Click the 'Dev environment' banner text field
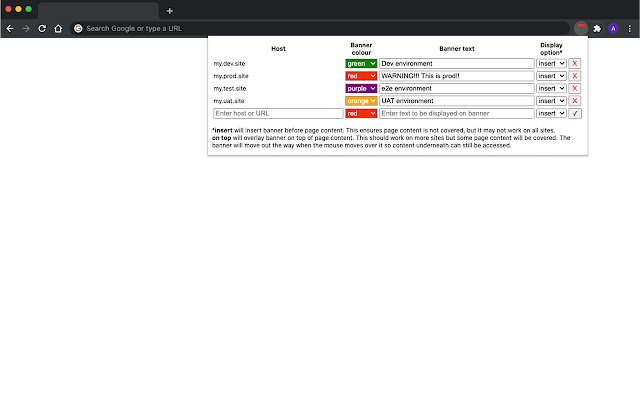This screenshot has height=400, width=640. point(457,64)
